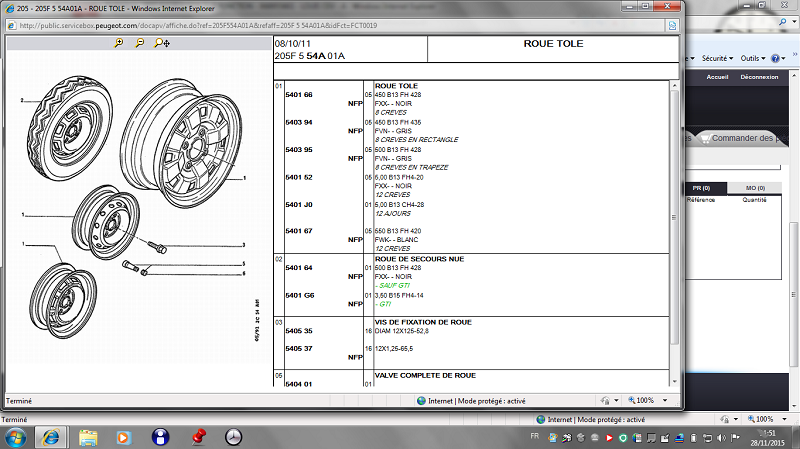Click the FR language indicator
This screenshot has height=449, width=800.
pyautogui.click(x=535, y=436)
